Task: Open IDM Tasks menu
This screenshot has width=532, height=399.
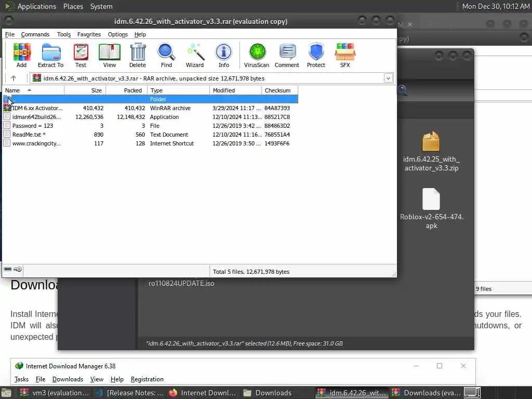Action: click(x=21, y=379)
